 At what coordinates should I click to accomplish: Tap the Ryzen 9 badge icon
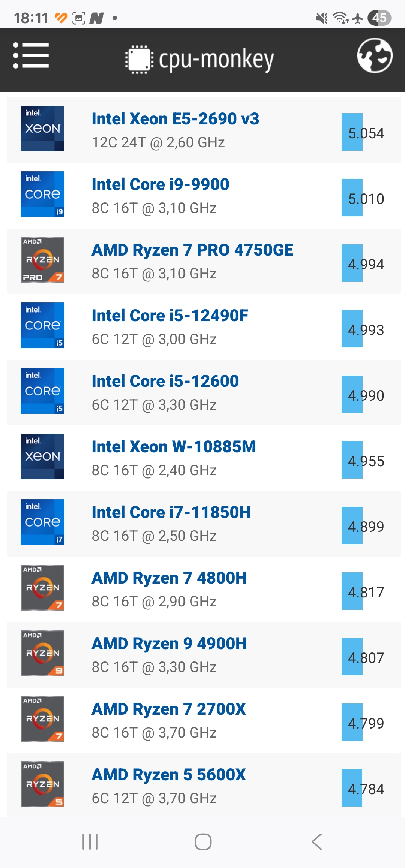tap(42, 653)
